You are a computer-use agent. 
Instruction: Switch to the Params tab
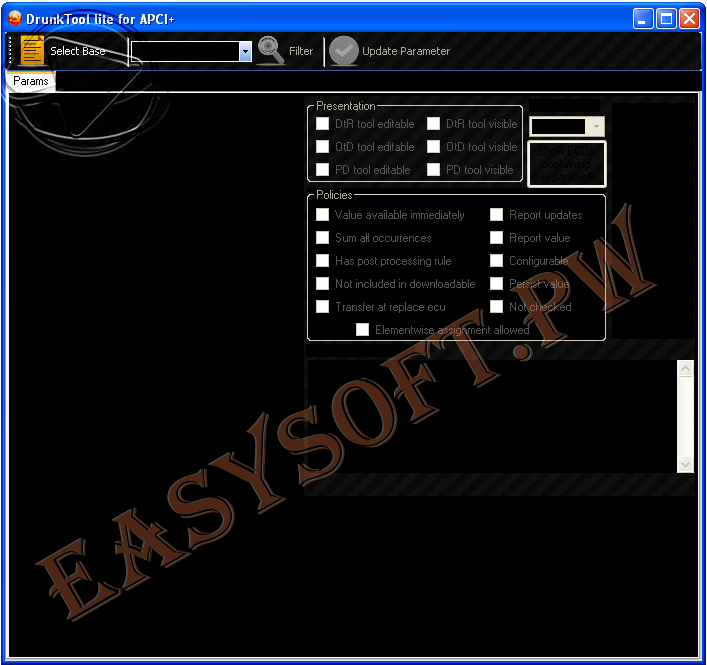tap(31, 81)
